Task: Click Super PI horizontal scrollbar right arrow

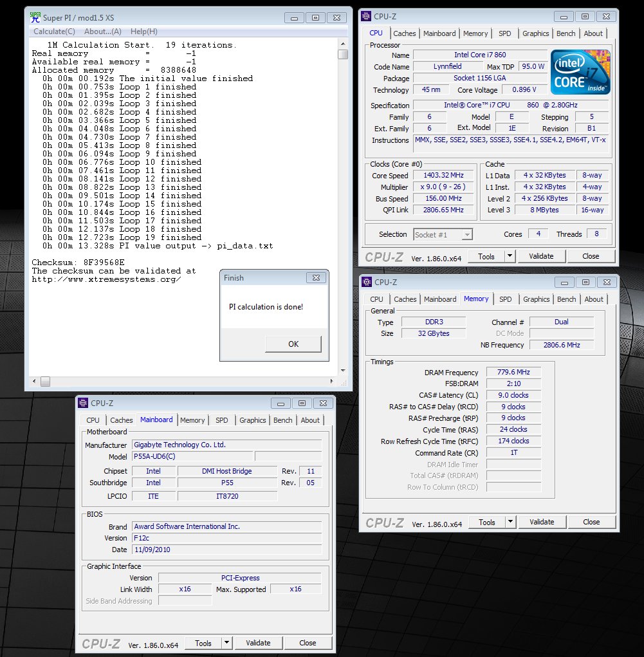Action: point(331,382)
